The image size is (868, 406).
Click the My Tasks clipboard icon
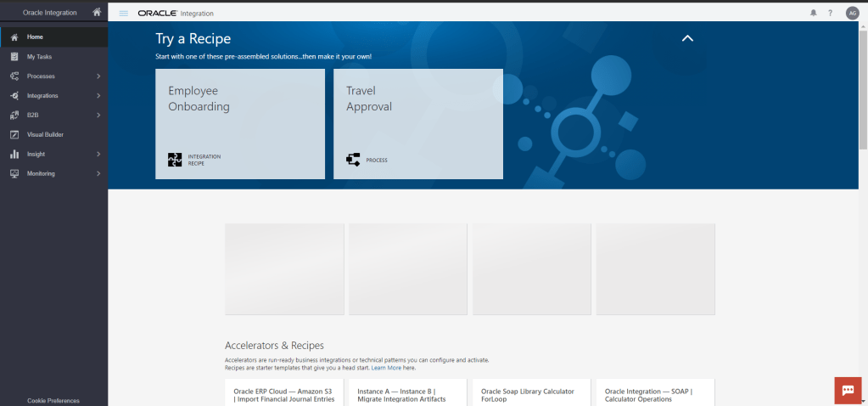[x=14, y=57]
